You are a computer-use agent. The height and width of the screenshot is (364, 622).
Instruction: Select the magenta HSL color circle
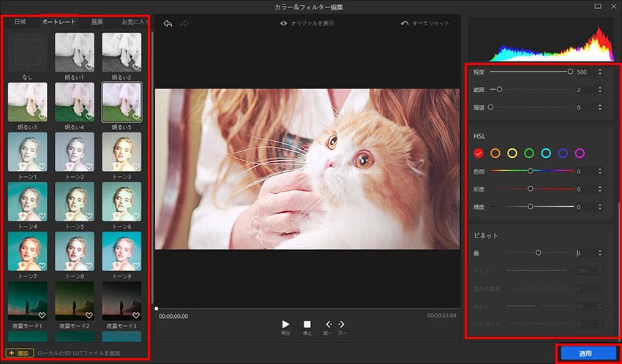coord(580,153)
